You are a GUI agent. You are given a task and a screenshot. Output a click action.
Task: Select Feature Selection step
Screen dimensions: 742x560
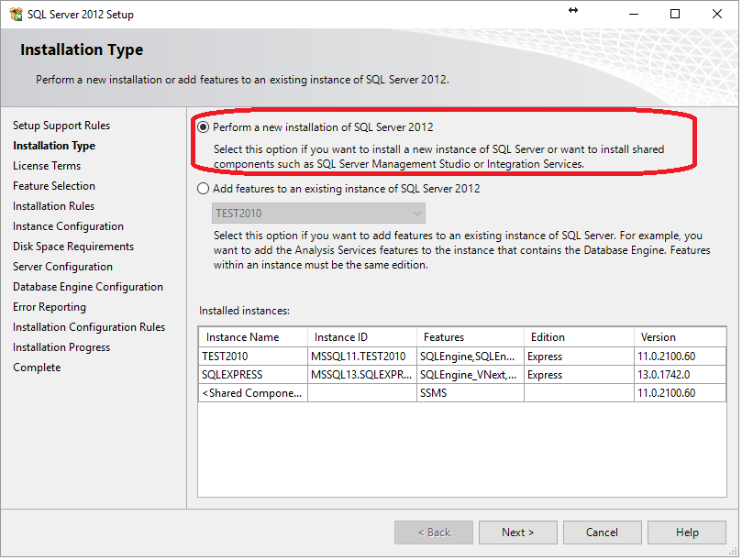(54, 186)
